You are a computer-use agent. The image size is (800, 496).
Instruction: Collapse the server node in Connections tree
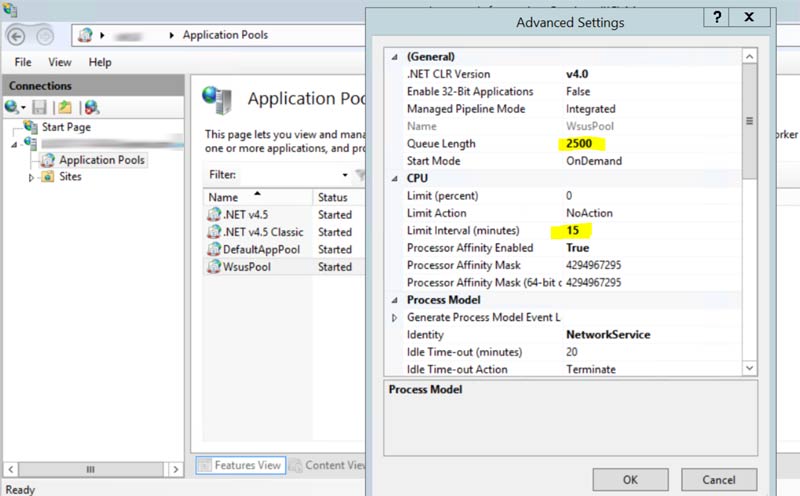pos(14,145)
